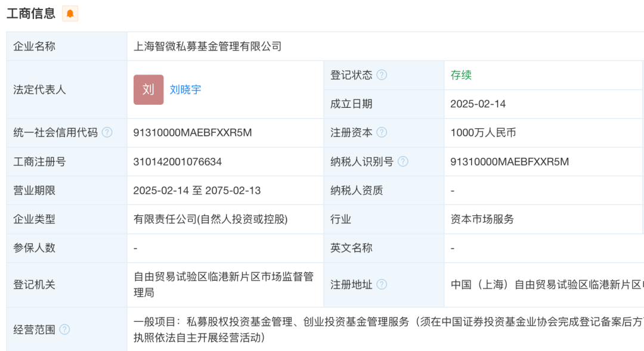Click the 英文名称 label cell

click(383, 248)
